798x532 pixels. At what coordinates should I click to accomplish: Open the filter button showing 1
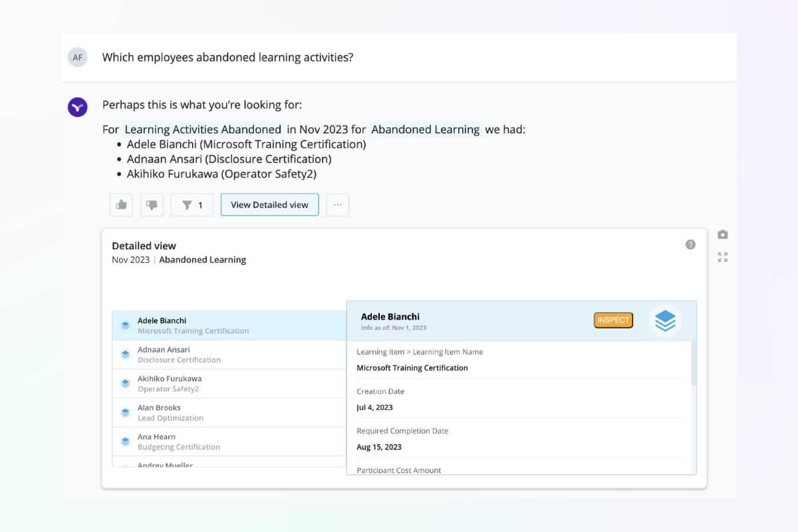tap(192, 205)
